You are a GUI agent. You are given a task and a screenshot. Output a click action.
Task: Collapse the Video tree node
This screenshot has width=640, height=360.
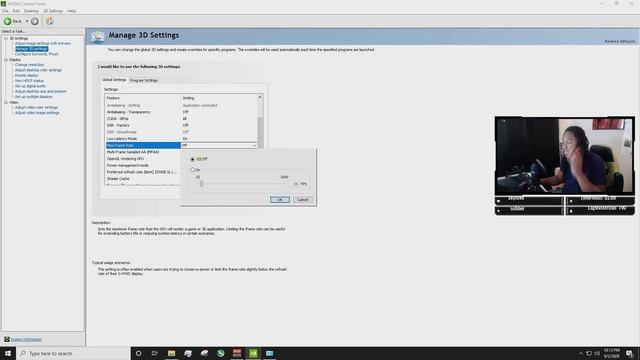(x=6, y=102)
